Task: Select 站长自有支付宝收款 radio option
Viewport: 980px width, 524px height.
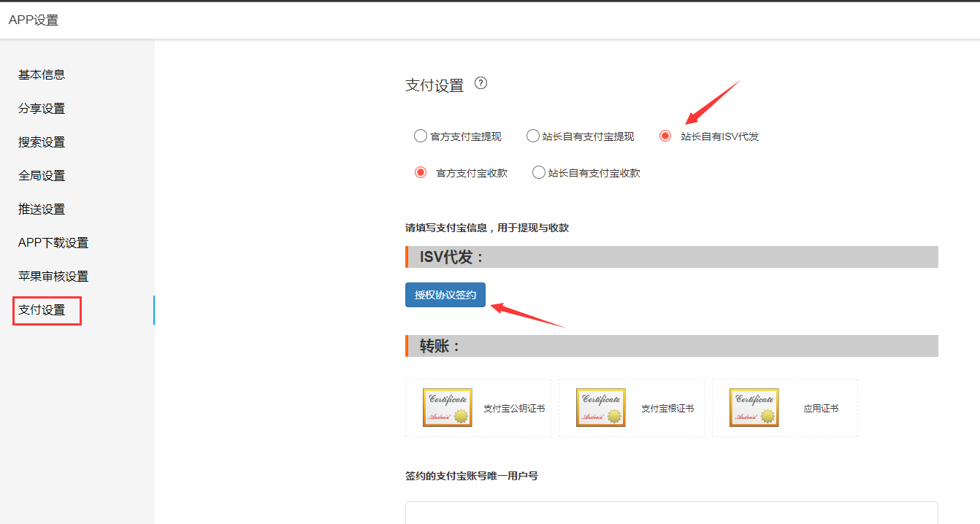Action: point(539,173)
